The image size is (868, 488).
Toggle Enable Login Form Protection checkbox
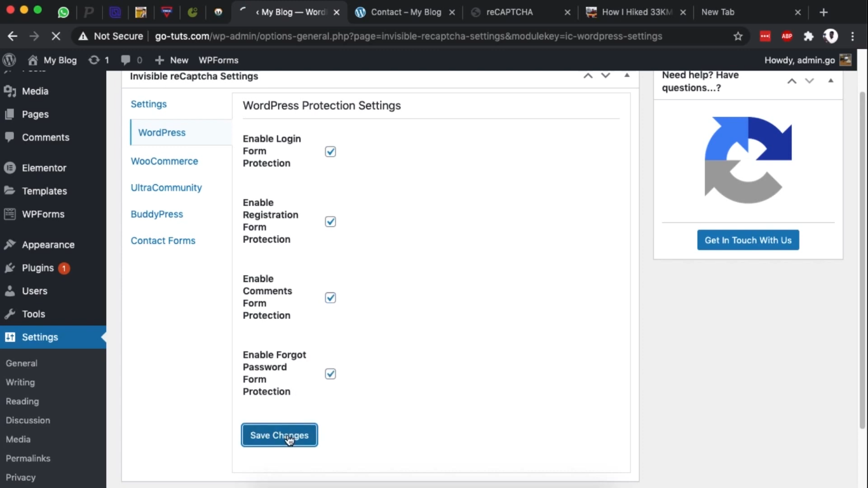330,151
